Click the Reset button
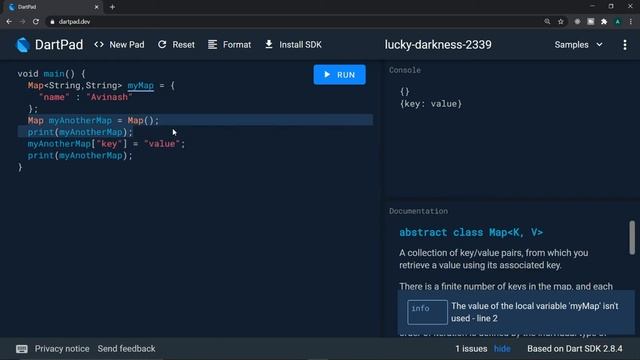 coord(176,45)
